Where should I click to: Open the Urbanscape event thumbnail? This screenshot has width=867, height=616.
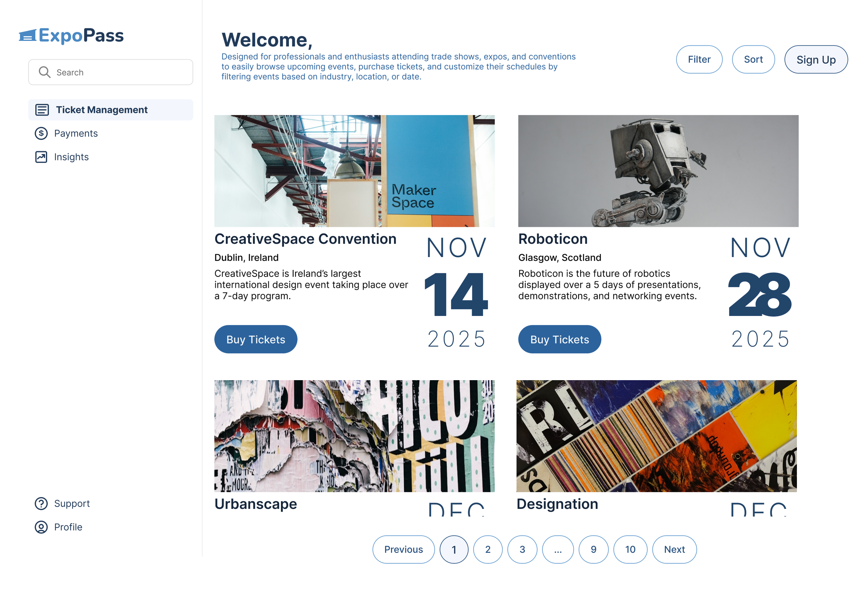pyautogui.click(x=354, y=436)
